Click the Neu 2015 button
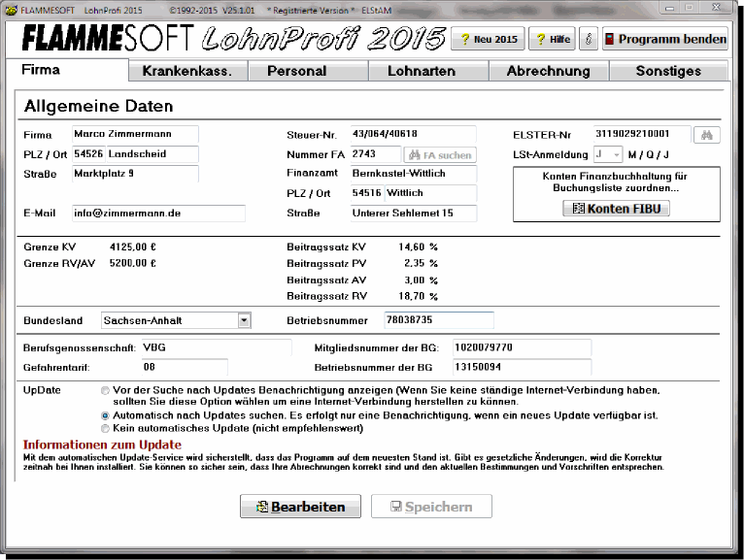Screen dimensions: 744x560 (488, 39)
